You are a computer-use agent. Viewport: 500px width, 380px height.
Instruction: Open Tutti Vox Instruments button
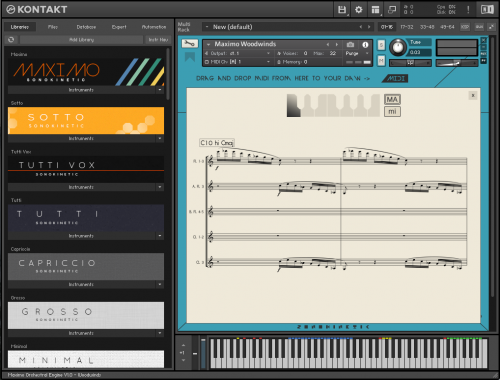click(82, 187)
